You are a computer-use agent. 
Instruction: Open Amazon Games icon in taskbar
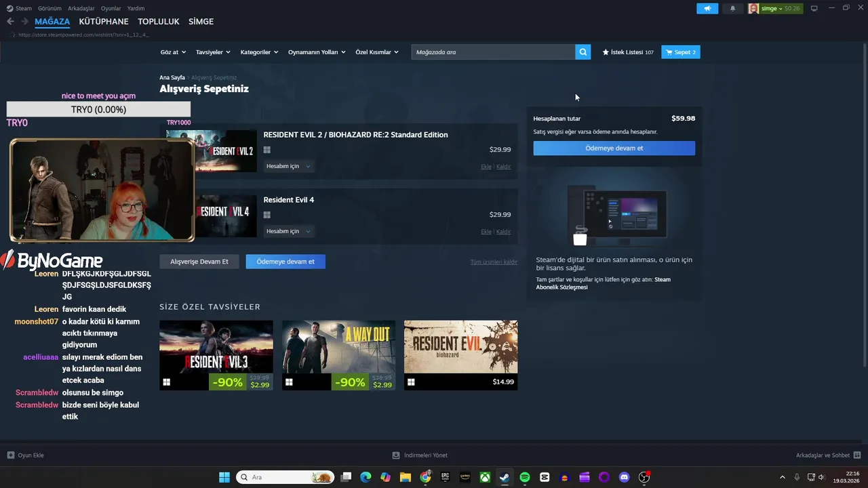tap(465, 477)
